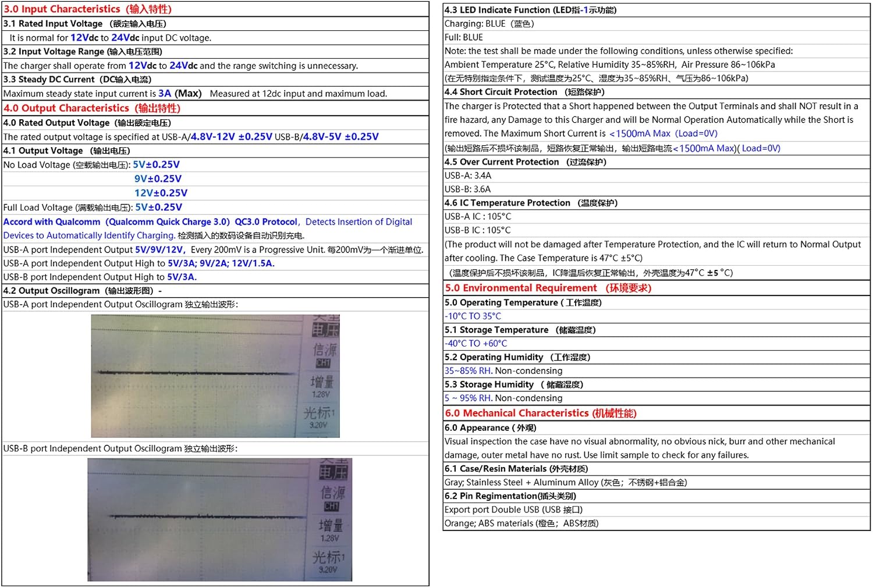
Task: Select the '6.1 Case/Resin Materials' heading
Action: pos(516,469)
